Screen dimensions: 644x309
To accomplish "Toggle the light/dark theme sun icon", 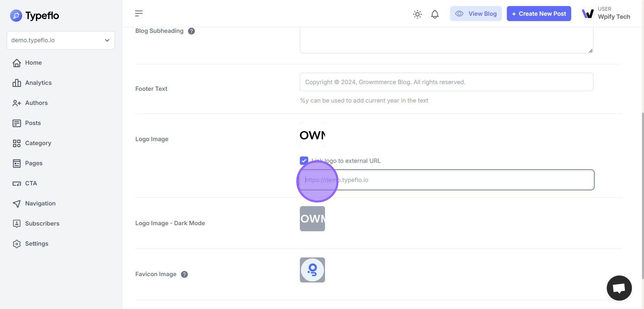I will pos(417,14).
